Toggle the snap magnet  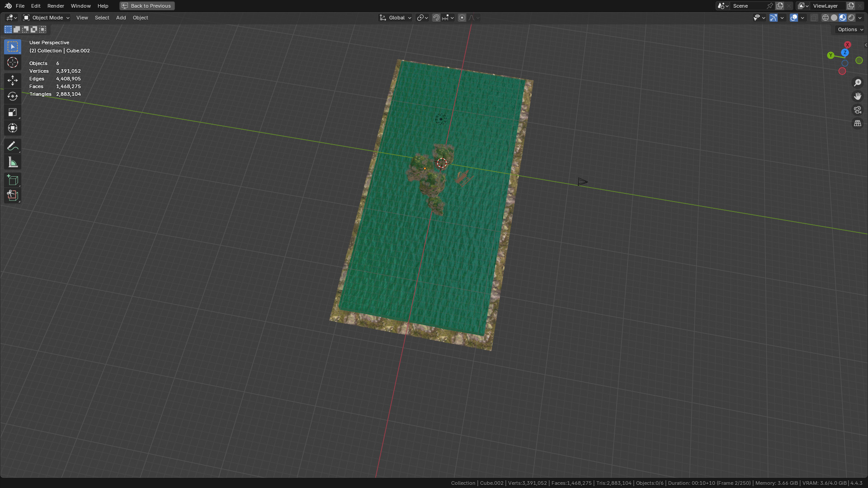pos(436,18)
